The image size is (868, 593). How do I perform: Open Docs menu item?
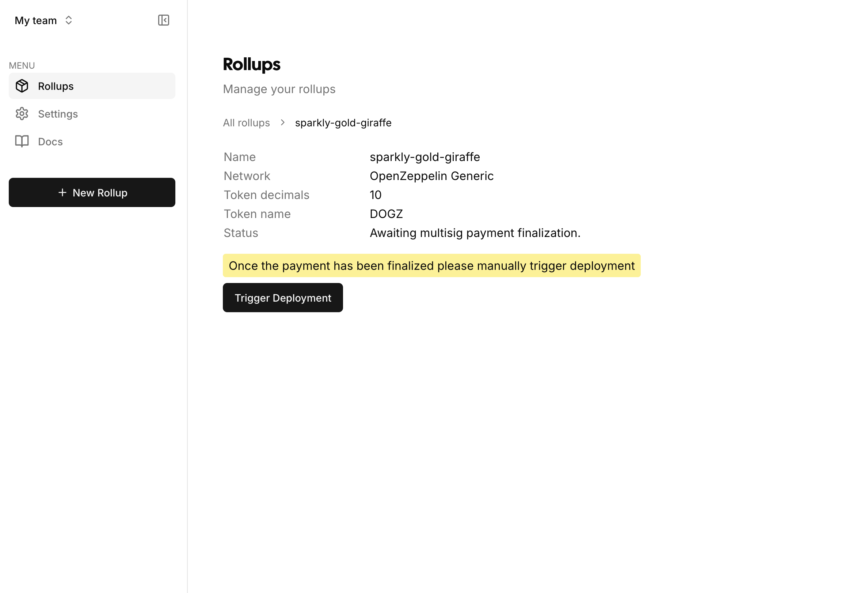click(92, 142)
